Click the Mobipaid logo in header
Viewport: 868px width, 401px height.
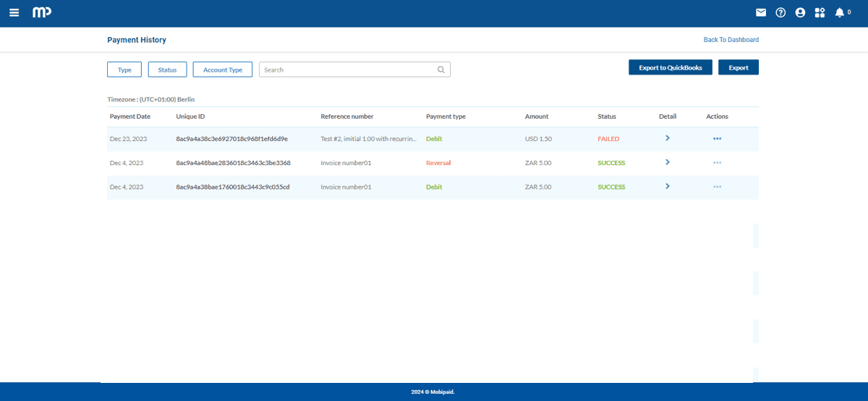pyautogui.click(x=42, y=13)
